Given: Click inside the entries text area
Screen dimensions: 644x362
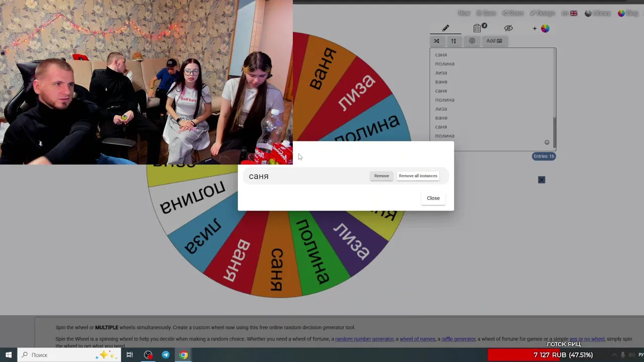Looking at the screenshot, I should click(x=492, y=99).
